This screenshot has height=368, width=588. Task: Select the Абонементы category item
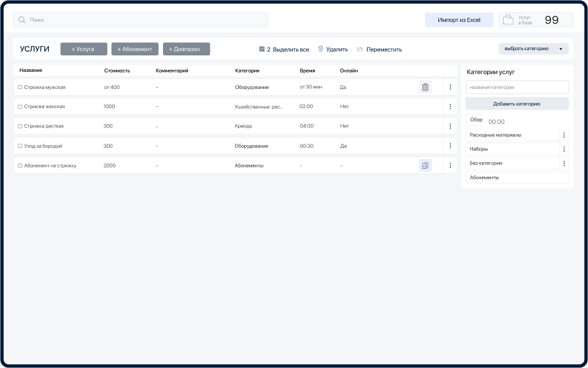pyautogui.click(x=517, y=177)
